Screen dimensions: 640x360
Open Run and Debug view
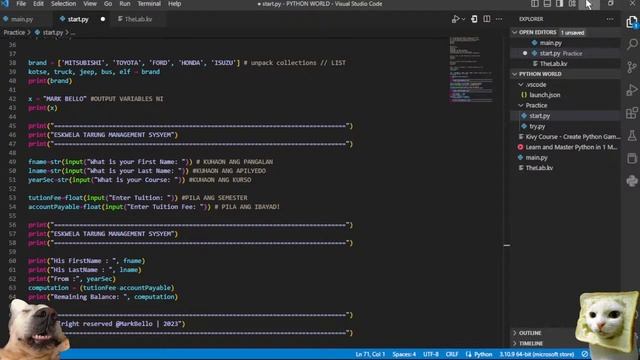click(632, 90)
